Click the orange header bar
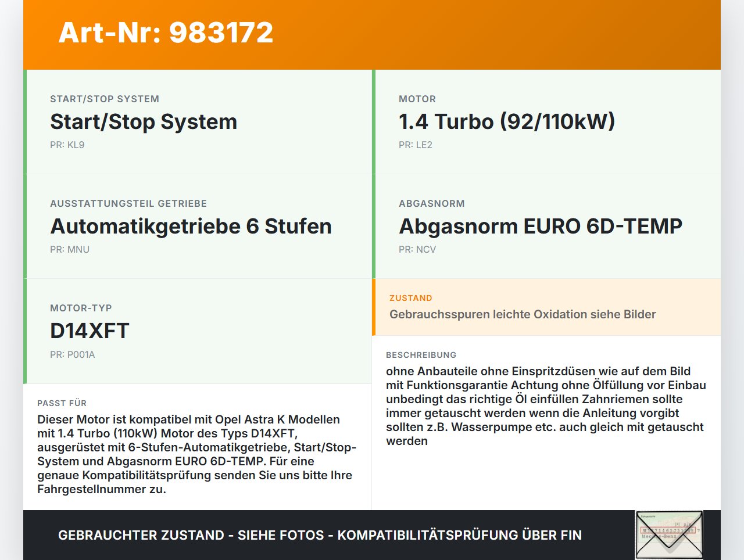The width and height of the screenshot is (744, 560). 372,33
